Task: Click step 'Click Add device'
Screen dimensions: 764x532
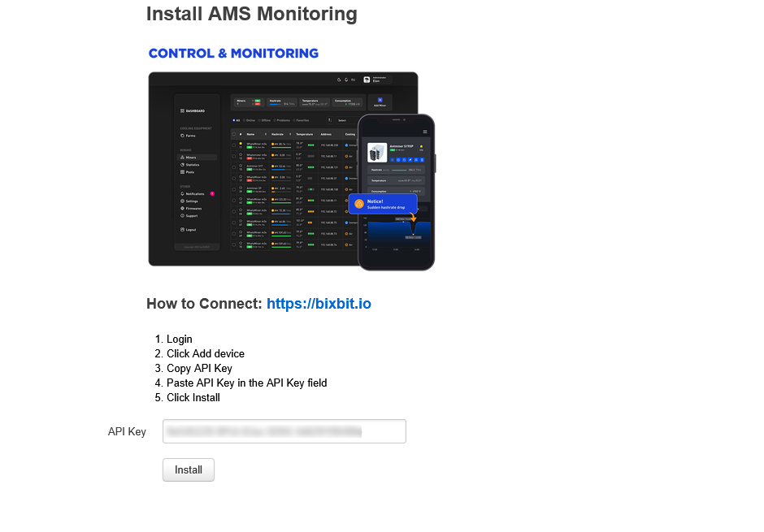Action: point(206,354)
